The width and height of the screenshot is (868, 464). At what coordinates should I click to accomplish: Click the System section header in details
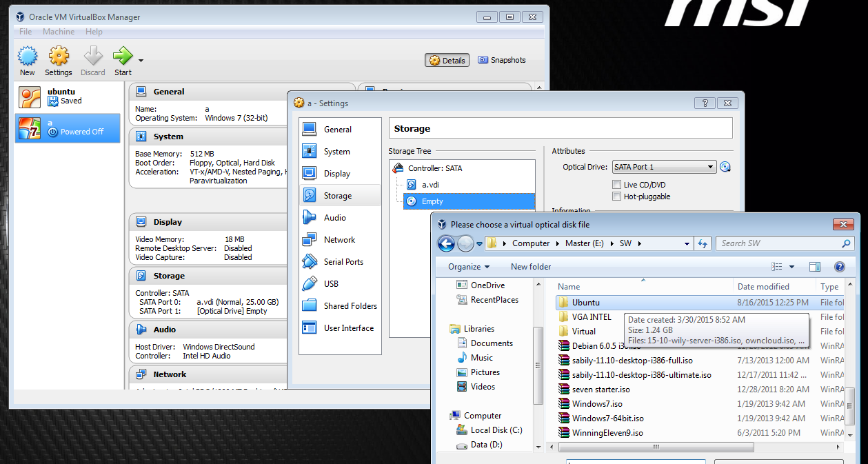[168, 137]
